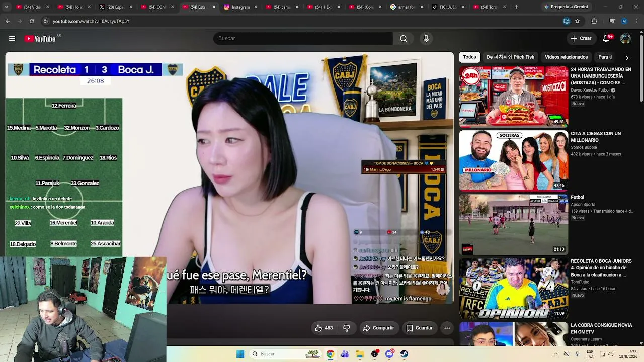Viewport: 644px width, 362px height.
Task: Click the Crear button
Action: [x=581, y=39]
